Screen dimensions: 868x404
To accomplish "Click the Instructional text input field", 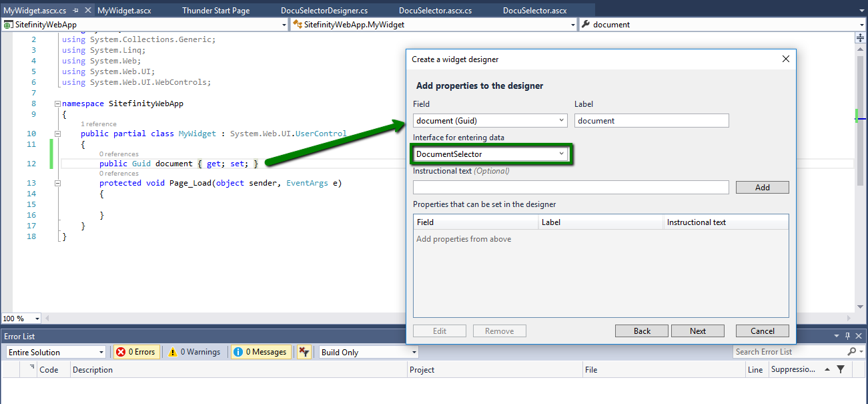I will click(x=570, y=188).
